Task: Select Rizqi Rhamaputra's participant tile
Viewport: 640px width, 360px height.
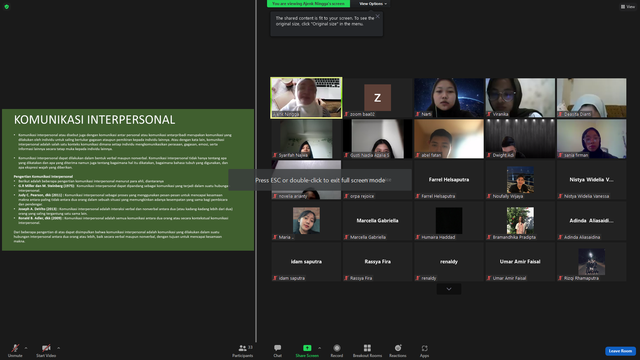Action: (x=591, y=262)
